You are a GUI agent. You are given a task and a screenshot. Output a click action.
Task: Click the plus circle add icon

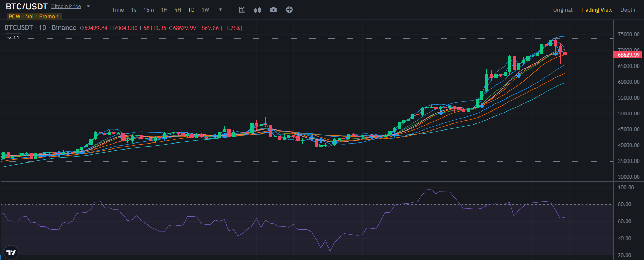point(289,10)
